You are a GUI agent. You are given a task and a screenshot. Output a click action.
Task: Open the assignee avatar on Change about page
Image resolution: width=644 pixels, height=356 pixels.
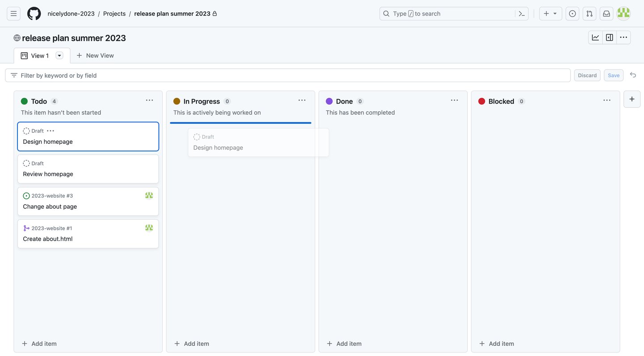coord(149,195)
